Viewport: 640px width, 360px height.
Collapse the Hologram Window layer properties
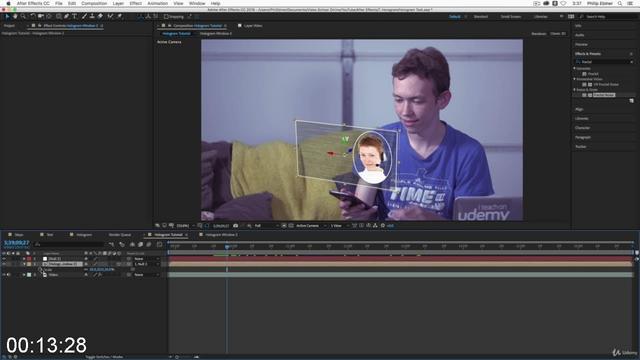(24, 264)
